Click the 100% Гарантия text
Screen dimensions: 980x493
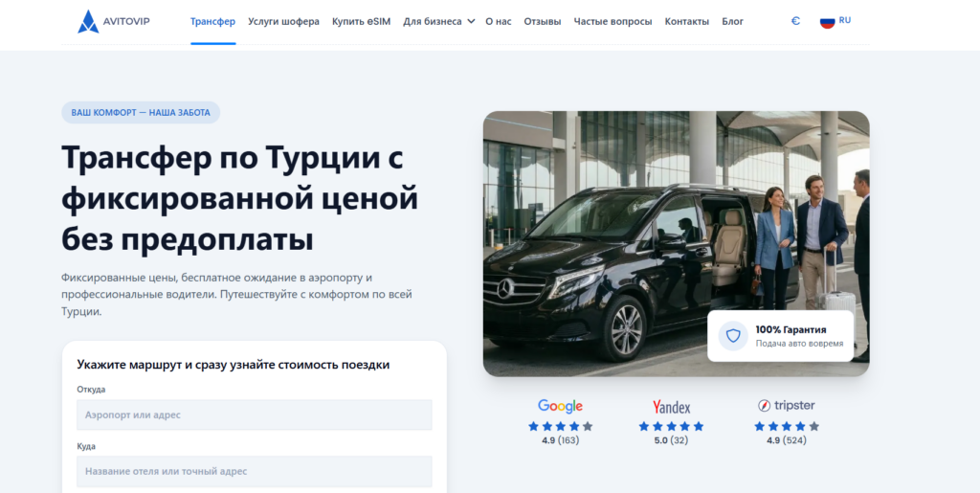click(791, 329)
